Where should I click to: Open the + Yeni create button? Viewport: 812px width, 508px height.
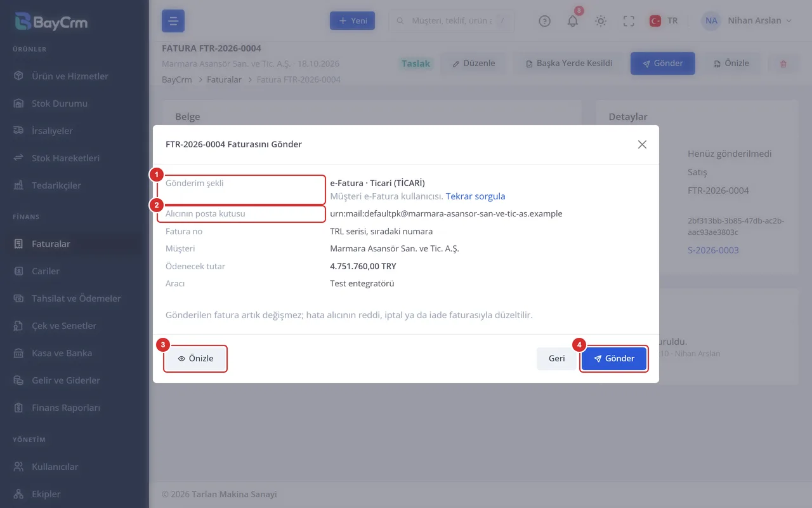click(352, 21)
